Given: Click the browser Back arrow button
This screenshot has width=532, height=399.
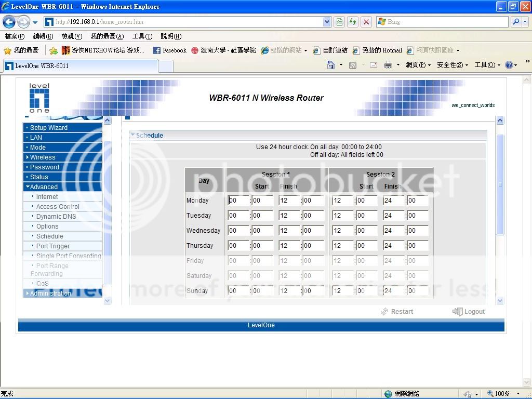Looking at the screenshot, I should coord(9,22).
